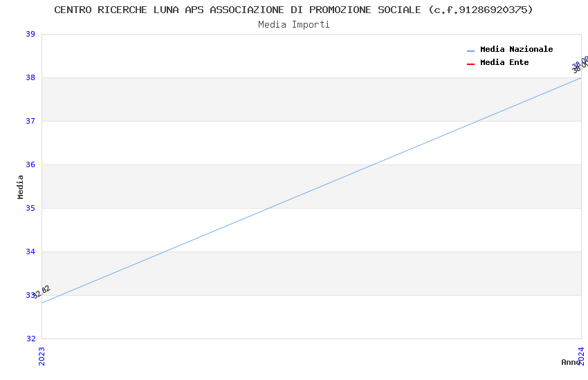The image size is (588, 380).
Task: Click the 32.82 data point label
Action: [x=42, y=292]
